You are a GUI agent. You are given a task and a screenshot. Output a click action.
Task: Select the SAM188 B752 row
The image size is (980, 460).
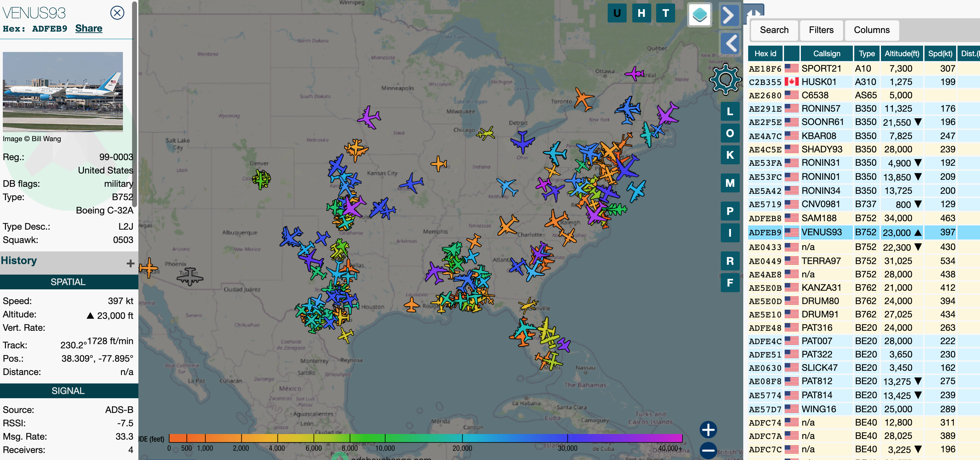(x=864, y=218)
